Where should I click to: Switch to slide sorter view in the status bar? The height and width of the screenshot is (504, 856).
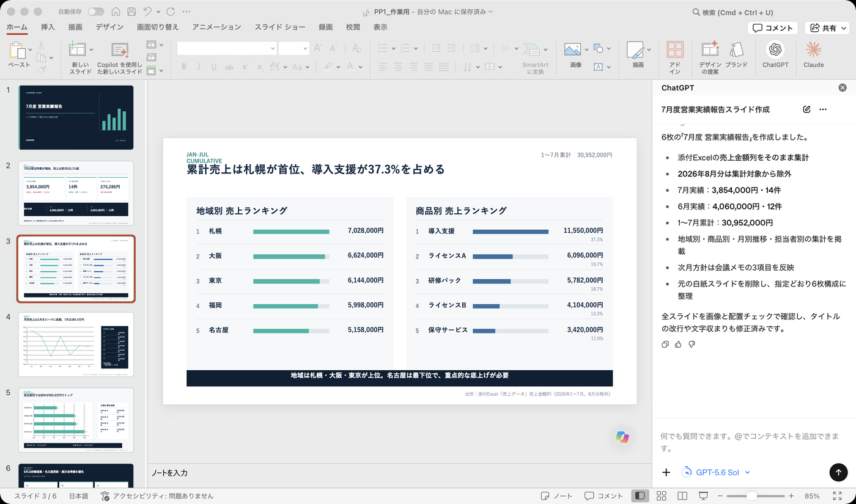pyautogui.click(x=661, y=496)
